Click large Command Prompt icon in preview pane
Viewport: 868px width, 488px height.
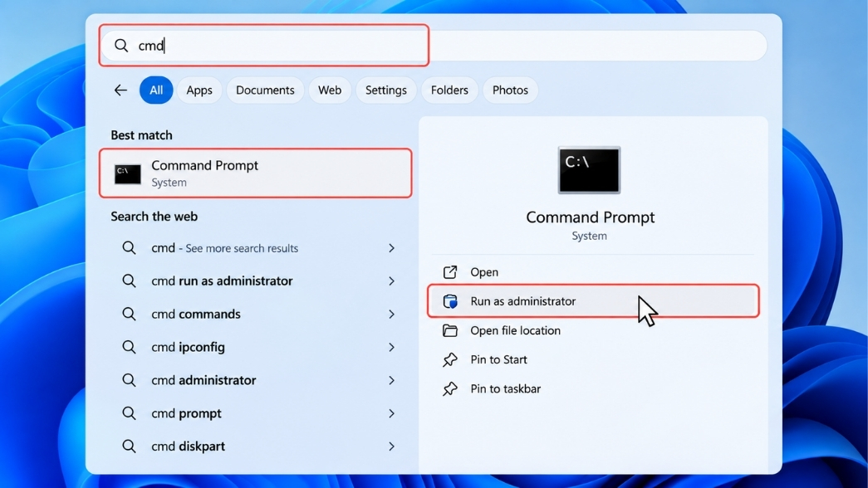pyautogui.click(x=589, y=170)
